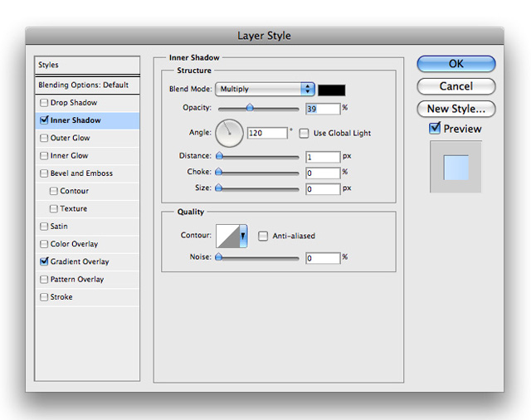The image size is (531, 420).
Task: Select the Satin style label
Action: [59, 227]
